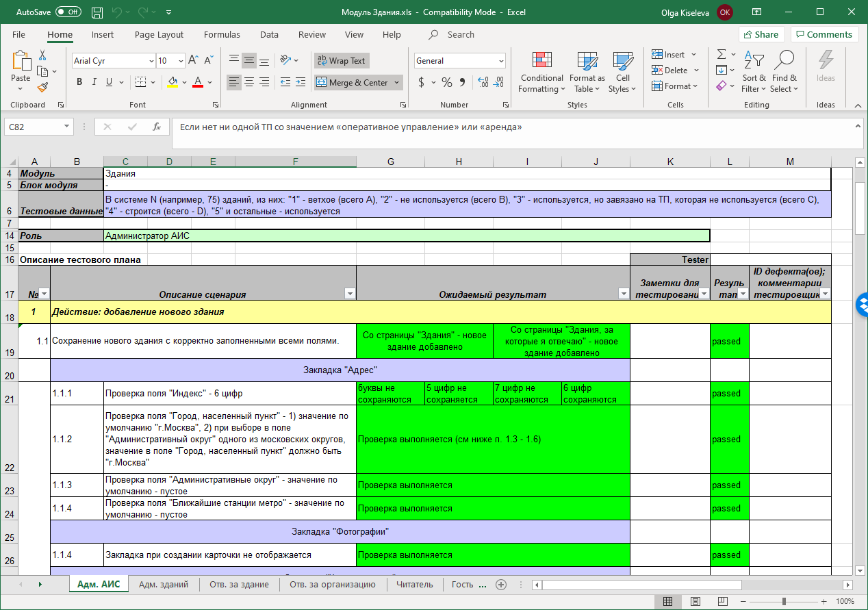The width and height of the screenshot is (868, 610).
Task: Open the File menu
Action: pos(19,34)
